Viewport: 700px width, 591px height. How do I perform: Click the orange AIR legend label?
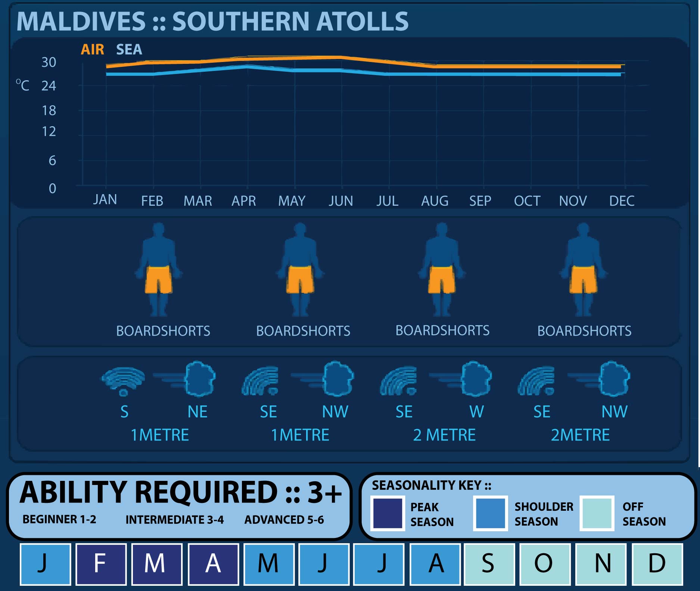92,49
